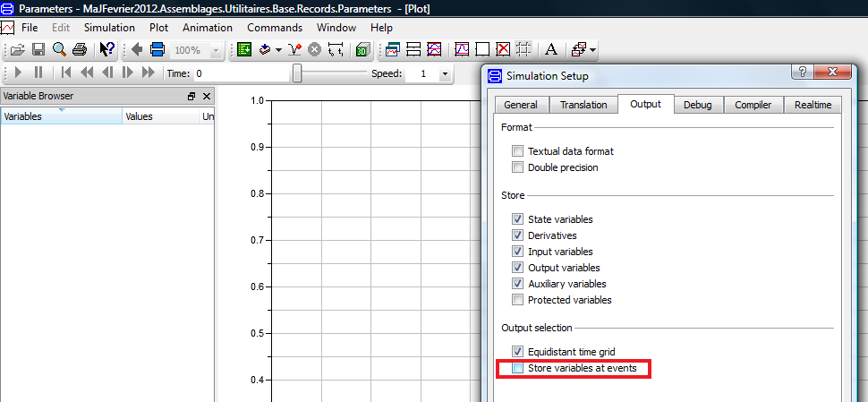Click the Stop simulation icon

[315, 50]
